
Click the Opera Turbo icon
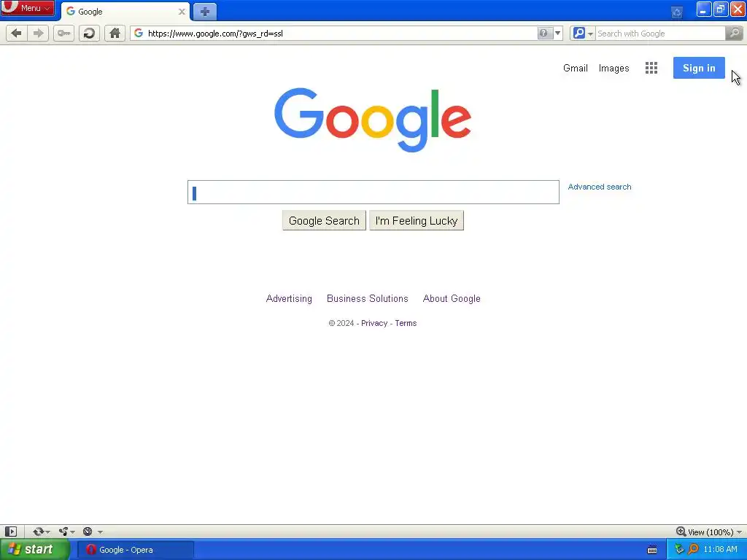(x=88, y=532)
